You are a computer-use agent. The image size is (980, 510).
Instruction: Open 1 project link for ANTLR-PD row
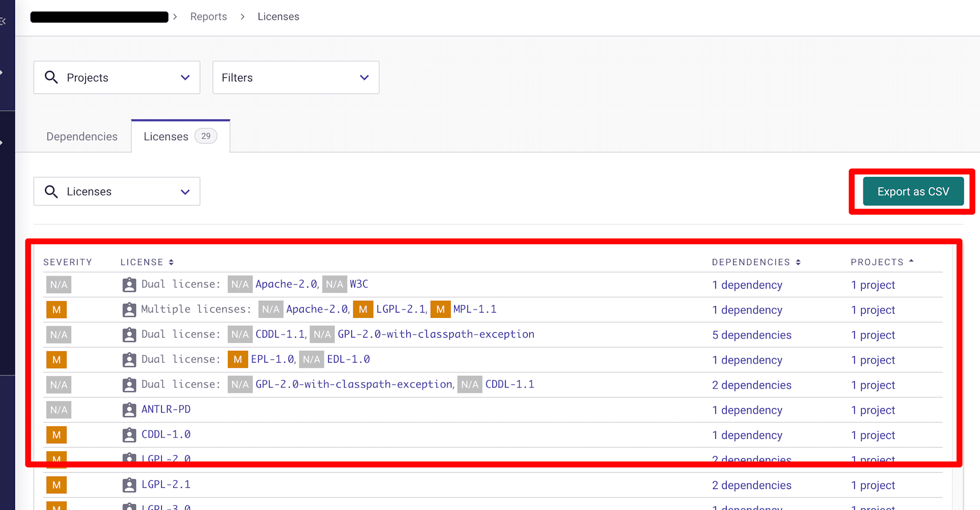tap(873, 410)
